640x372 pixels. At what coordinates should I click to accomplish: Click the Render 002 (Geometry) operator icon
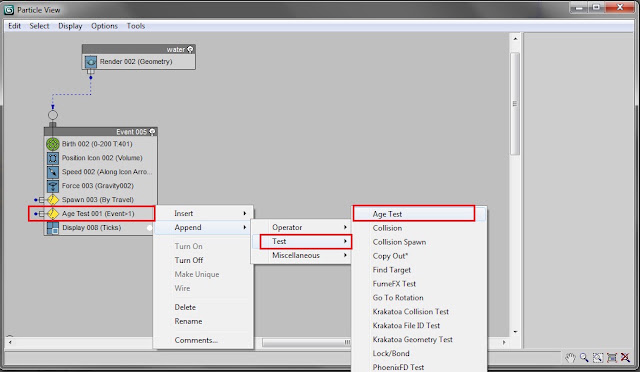point(91,62)
